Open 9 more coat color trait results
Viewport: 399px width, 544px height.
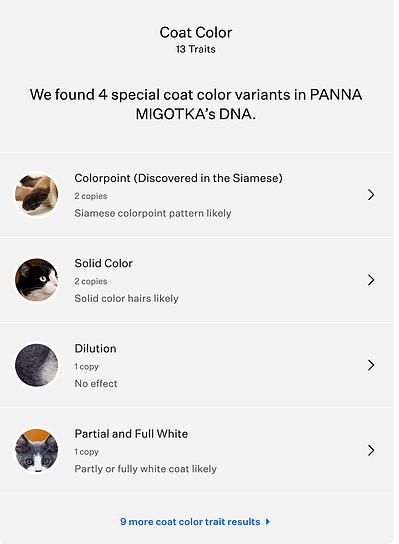tap(190, 522)
